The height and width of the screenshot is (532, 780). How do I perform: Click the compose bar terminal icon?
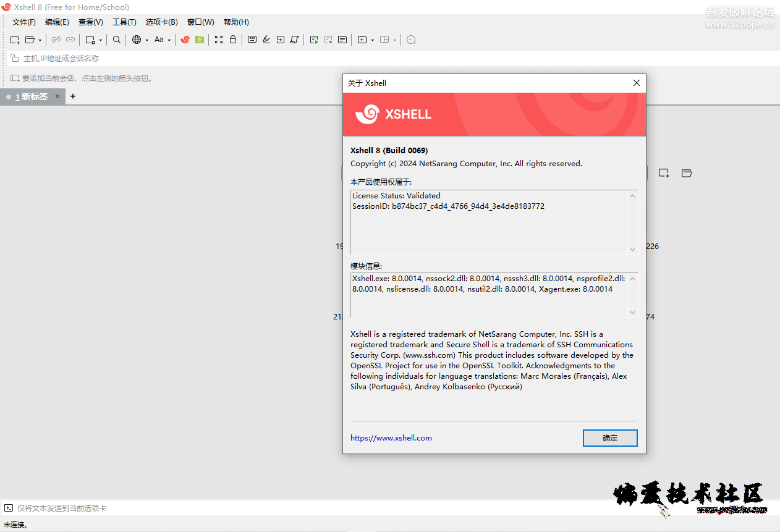(9, 508)
